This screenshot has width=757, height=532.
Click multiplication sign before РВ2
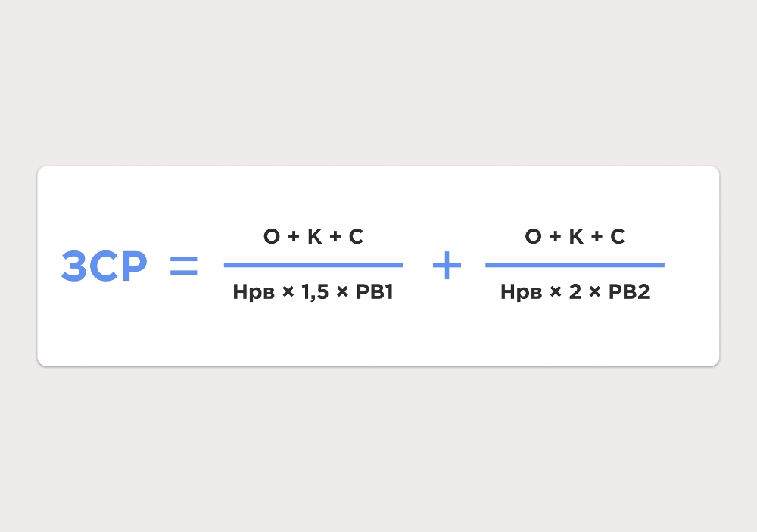595,291
